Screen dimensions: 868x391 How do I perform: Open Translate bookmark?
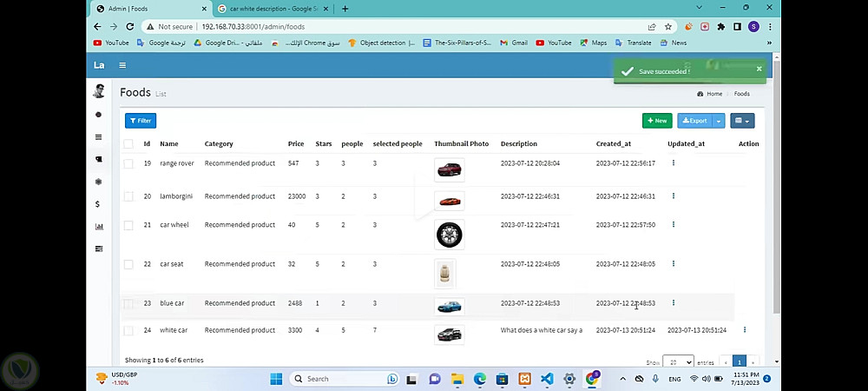(634, 43)
